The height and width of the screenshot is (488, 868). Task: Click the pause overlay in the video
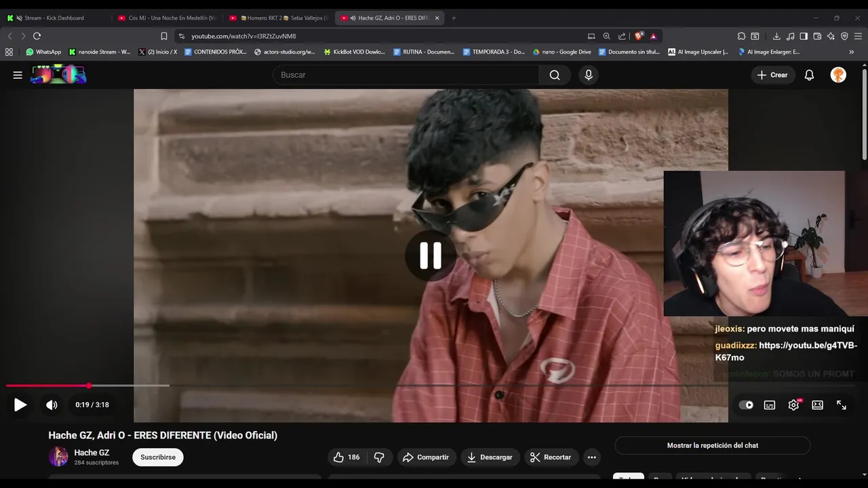pos(431,256)
